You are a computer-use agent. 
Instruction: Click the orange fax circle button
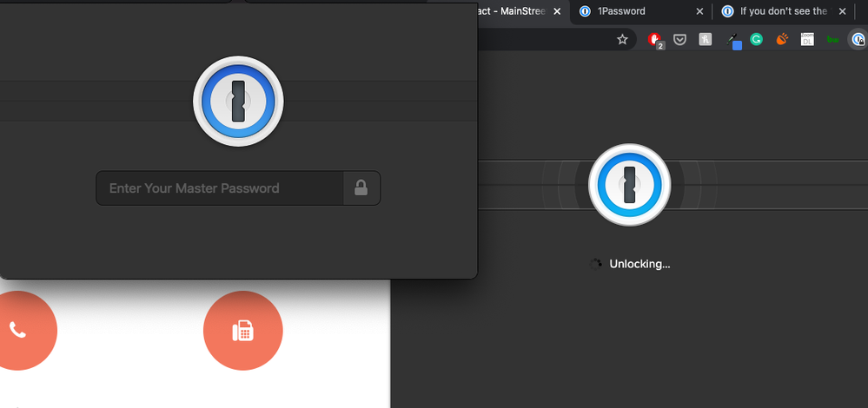pos(242,331)
